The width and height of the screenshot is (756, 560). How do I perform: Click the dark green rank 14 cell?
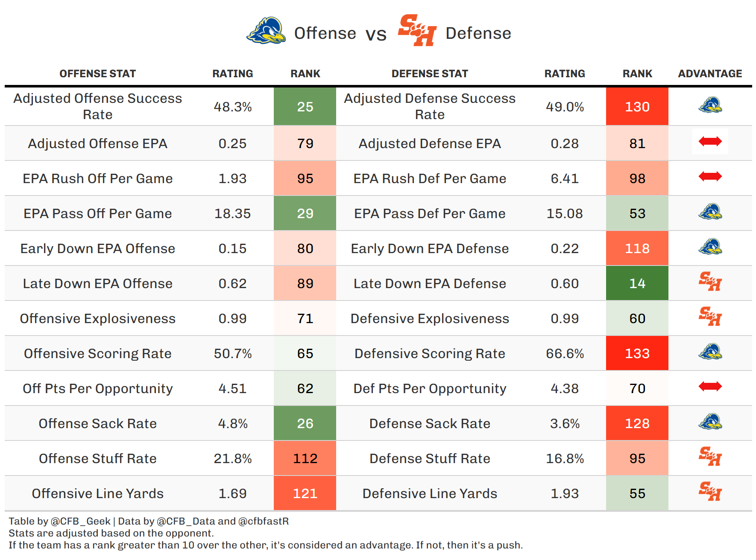point(637,283)
